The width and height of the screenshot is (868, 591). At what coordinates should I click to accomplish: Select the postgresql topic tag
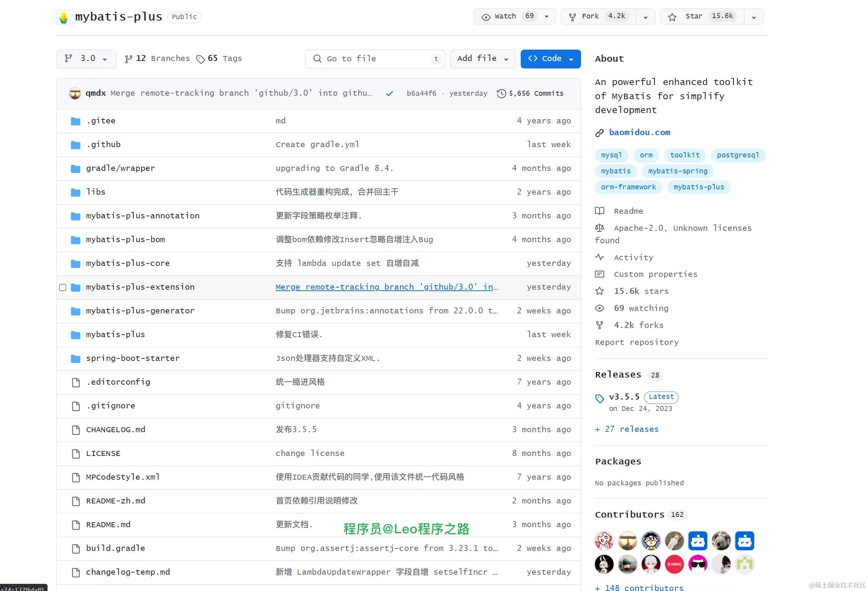(738, 155)
